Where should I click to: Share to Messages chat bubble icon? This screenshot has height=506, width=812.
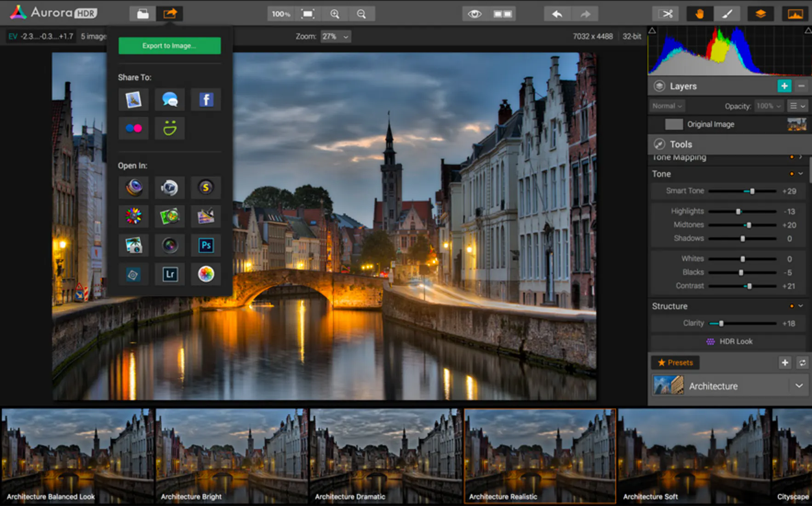point(170,99)
